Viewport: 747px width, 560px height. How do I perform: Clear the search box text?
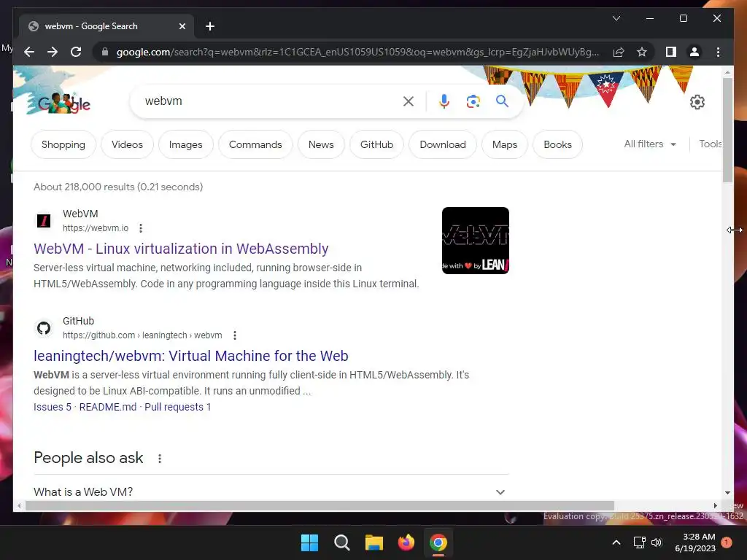click(409, 101)
